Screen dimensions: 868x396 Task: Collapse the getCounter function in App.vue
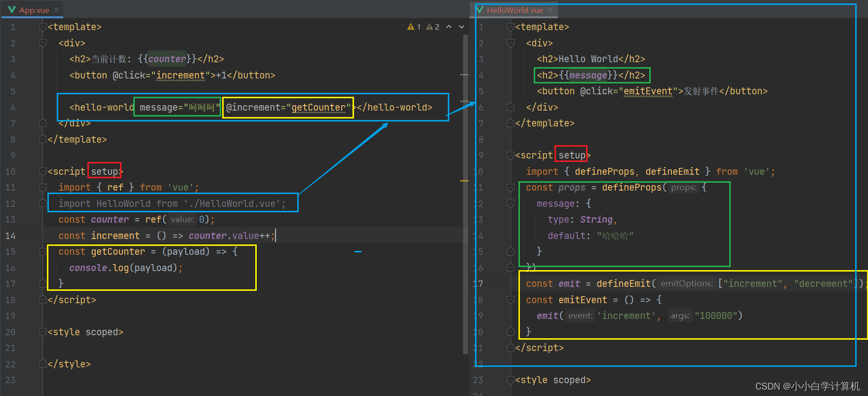(43, 252)
